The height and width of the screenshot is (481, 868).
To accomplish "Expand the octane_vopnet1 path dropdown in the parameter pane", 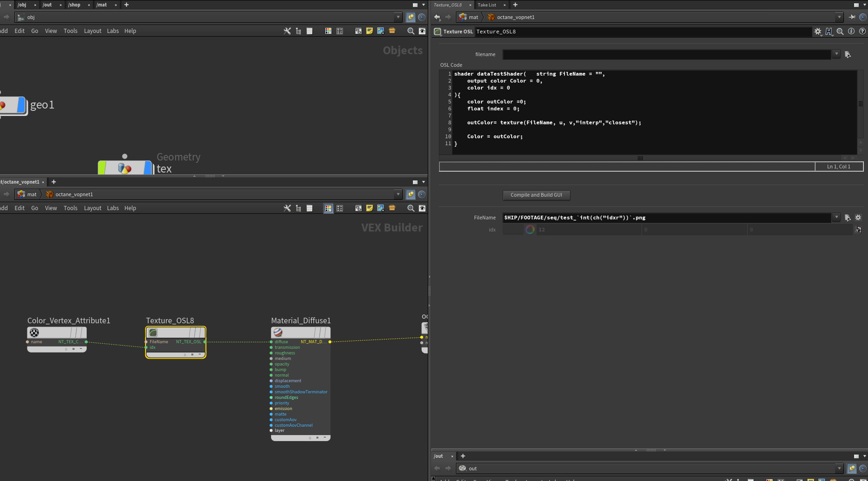I will (x=839, y=17).
